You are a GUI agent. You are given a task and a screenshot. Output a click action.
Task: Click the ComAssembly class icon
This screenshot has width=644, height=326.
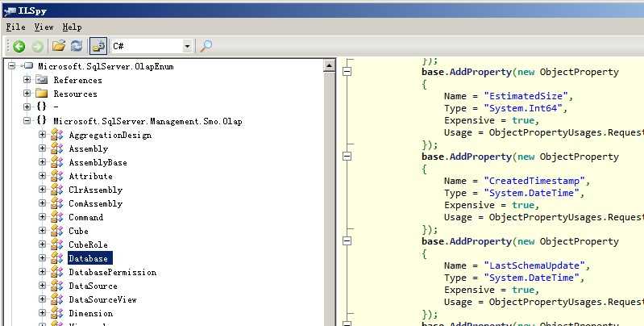[x=57, y=203]
